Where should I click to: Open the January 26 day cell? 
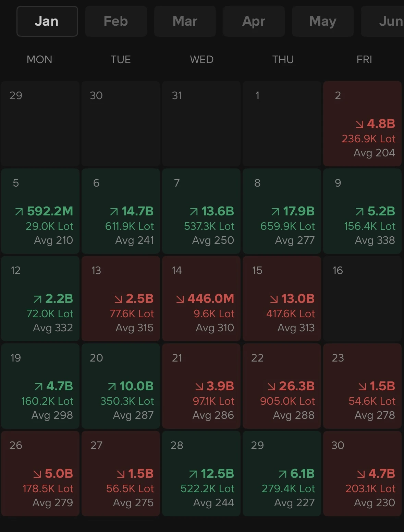(x=40, y=473)
